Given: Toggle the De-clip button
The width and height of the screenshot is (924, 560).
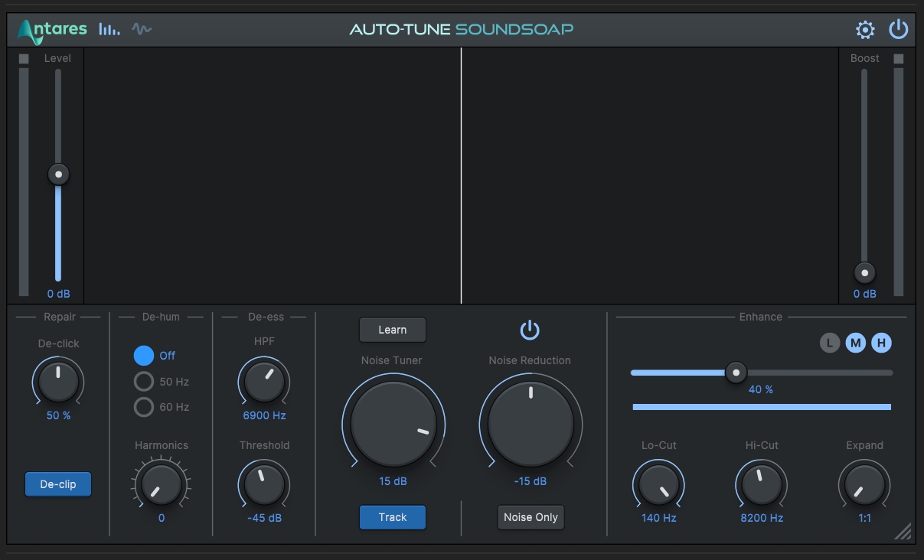Looking at the screenshot, I should point(58,484).
